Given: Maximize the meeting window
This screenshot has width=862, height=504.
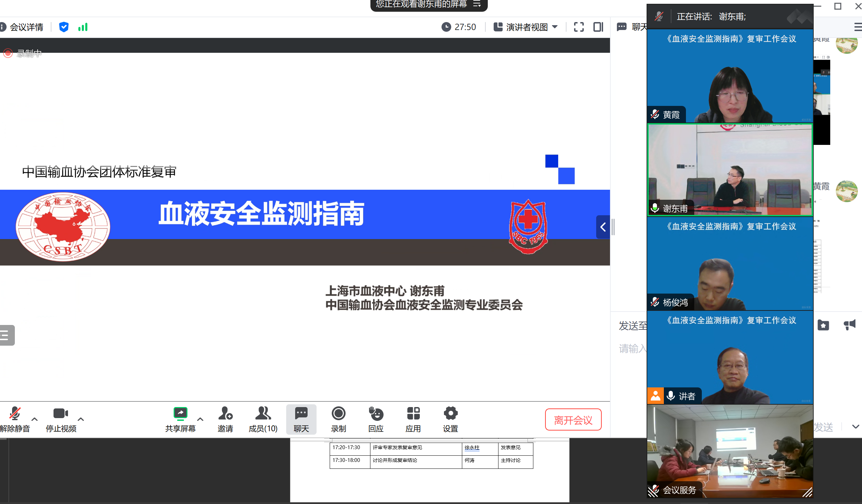Looking at the screenshot, I should click(x=838, y=6).
